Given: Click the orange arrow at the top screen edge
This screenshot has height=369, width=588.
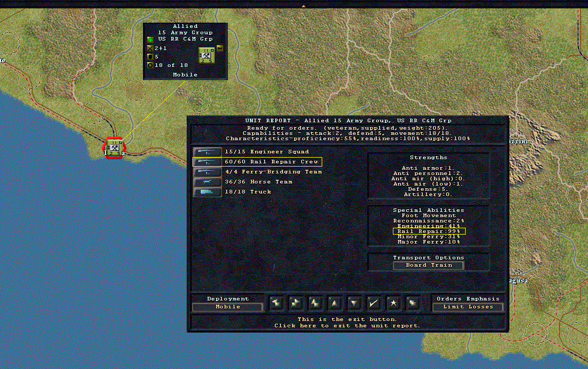Looking at the screenshot, I should 303,6.
